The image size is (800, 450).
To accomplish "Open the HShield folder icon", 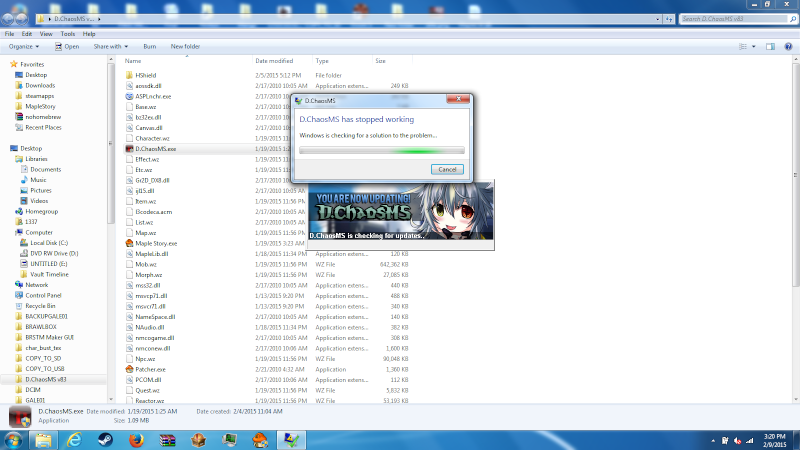I will tap(129, 75).
